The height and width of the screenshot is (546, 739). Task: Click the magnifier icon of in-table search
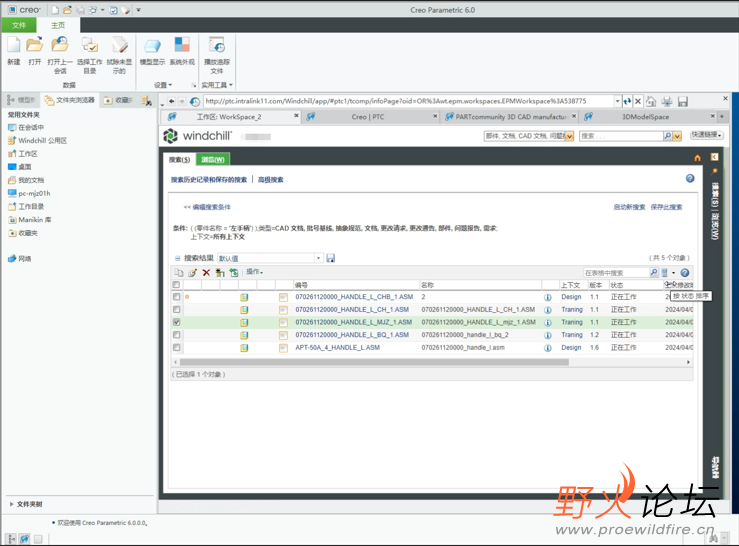coord(654,273)
